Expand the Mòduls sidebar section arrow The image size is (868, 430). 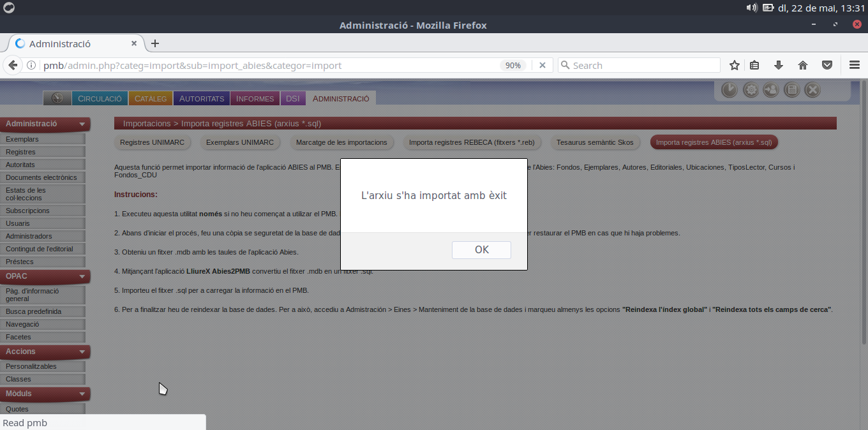tap(82, 394)
